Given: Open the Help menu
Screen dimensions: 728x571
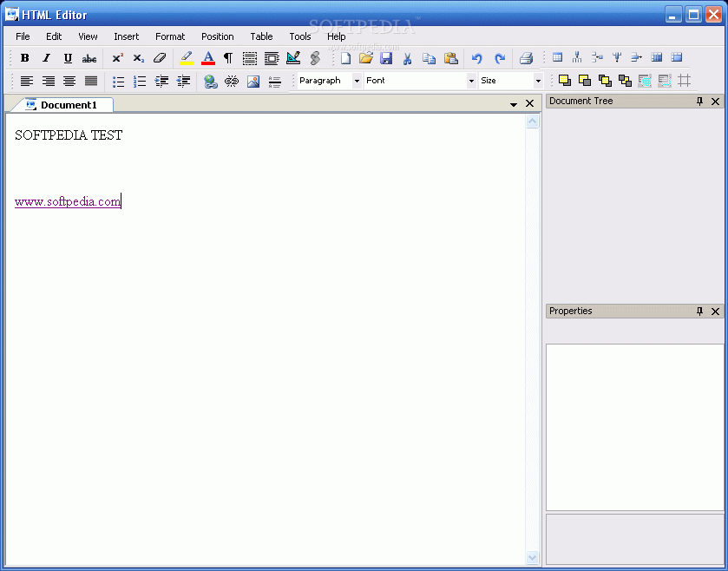Looking at the screenshot, I should coord(336,36).
